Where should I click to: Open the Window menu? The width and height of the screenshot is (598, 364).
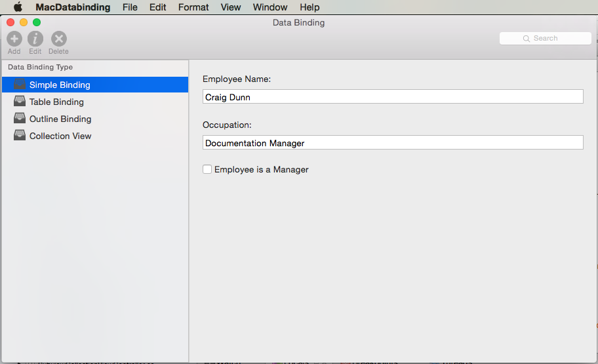(270, 7)
